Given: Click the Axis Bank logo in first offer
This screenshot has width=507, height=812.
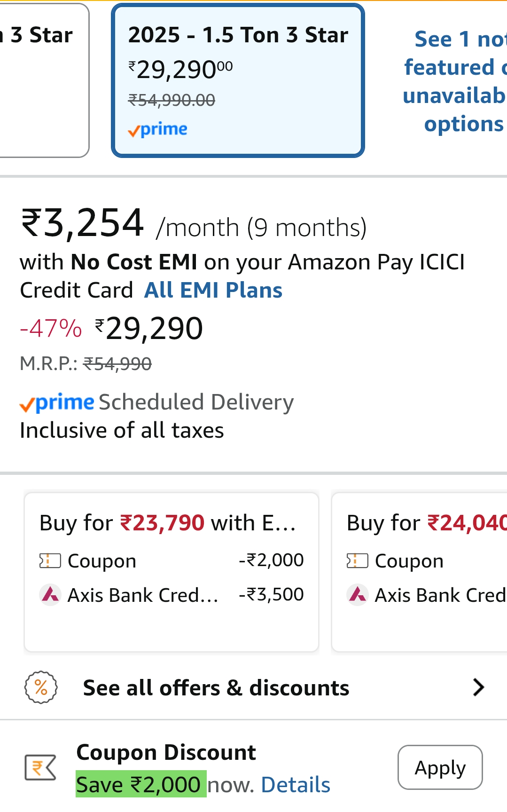Looking at the screenshot, I should click(50, 595).
